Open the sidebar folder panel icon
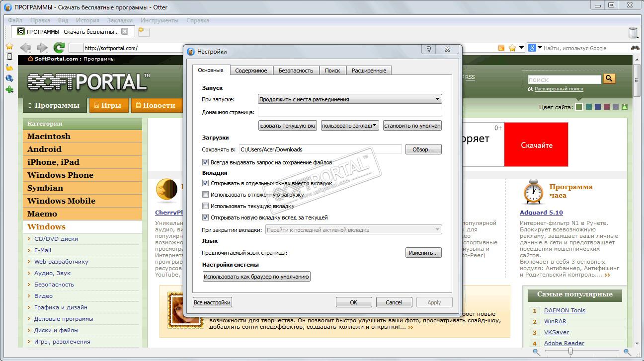This screenshot has height=361, width=644. 9,67
